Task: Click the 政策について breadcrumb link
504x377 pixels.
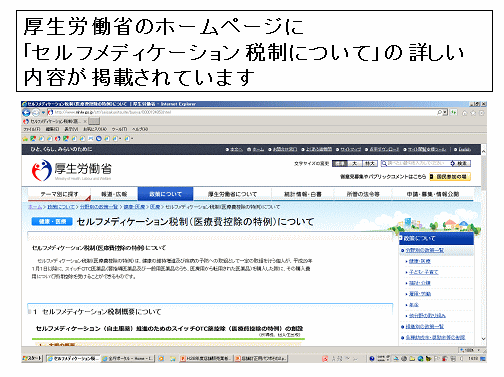Action: coord(61,207)
